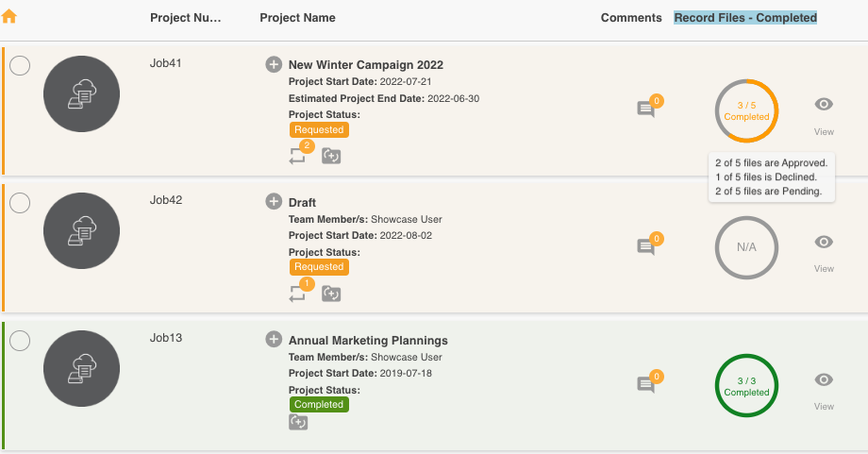The width and height of the screenshot is (868, 454).
Task: Sort by Project Name column header
Action: tap(297, 18)
